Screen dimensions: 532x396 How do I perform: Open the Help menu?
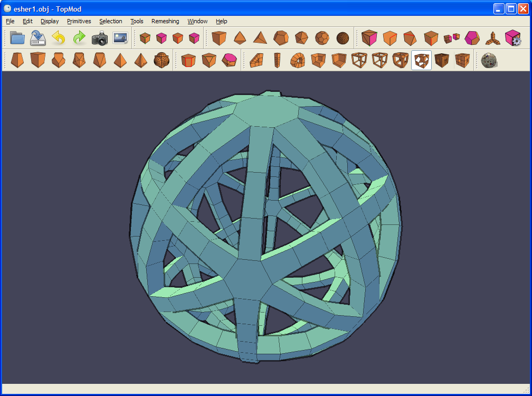point(222,21)
